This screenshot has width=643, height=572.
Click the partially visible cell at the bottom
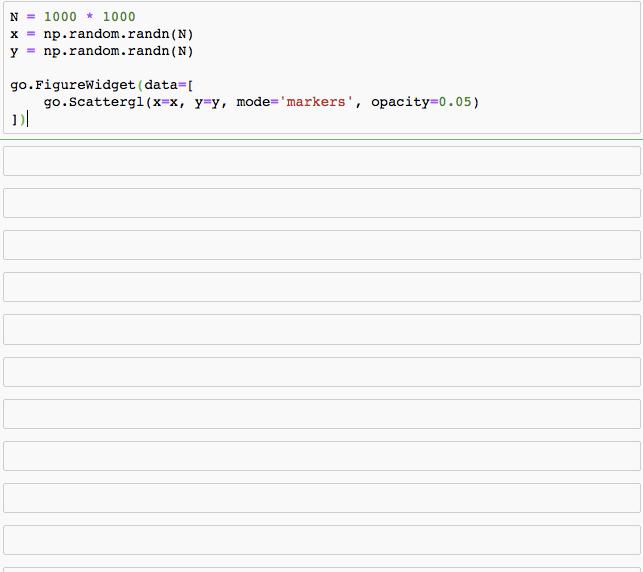point(321,569)
